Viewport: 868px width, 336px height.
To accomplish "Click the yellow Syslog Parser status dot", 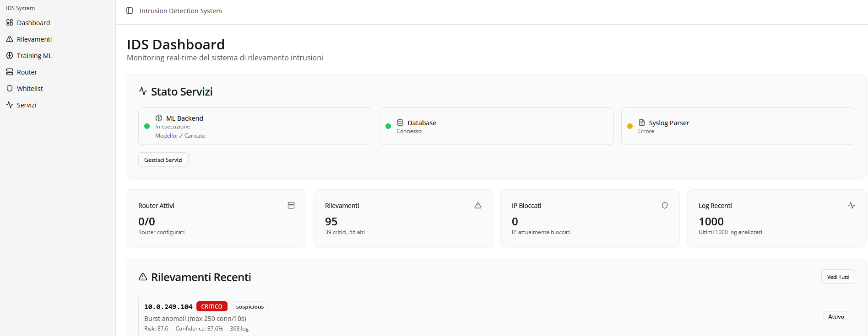I will click(629, 126).
